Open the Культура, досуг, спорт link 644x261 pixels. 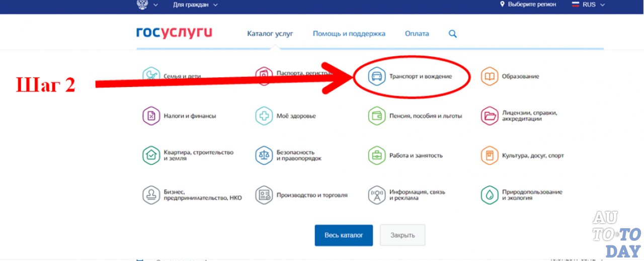pos(533,155)
